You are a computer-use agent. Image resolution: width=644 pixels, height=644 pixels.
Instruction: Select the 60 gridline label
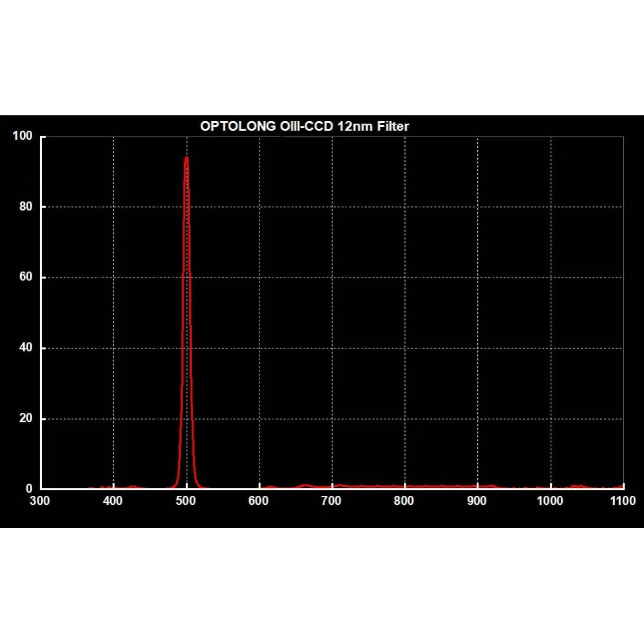[x=26, y=277]
